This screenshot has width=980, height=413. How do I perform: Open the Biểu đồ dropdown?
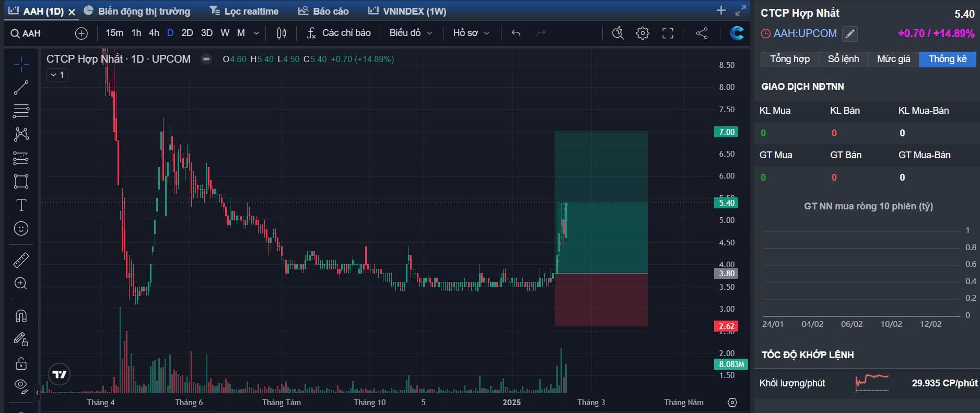[x=411, y=33]
